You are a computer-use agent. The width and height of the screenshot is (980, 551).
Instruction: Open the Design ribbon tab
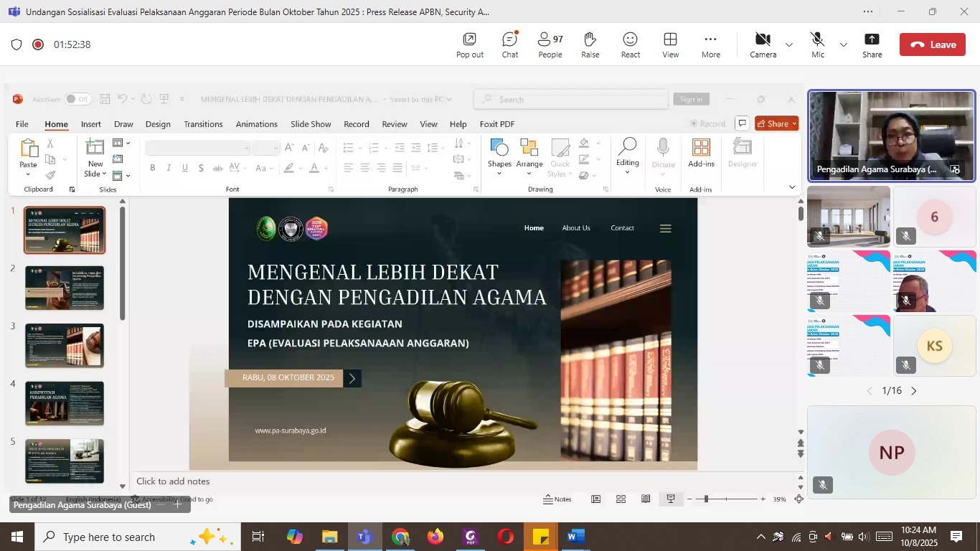pos(158,124)
